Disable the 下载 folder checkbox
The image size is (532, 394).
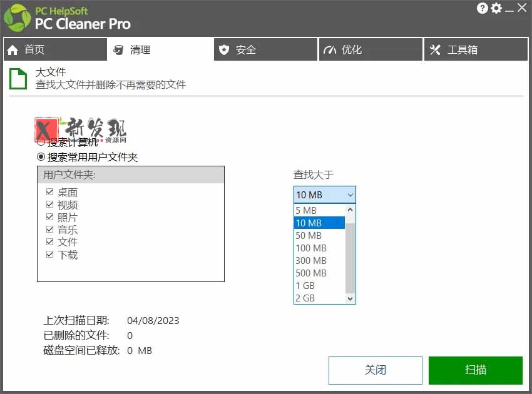click(49, 255)
